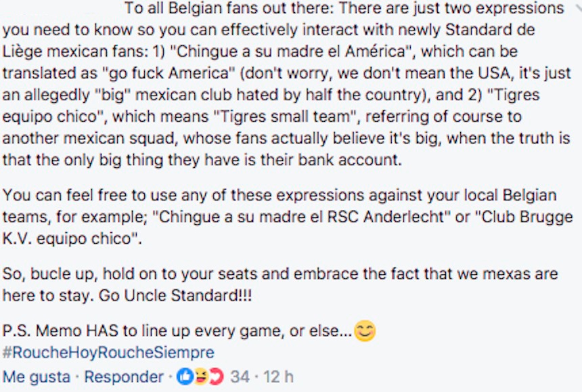
Task: Click 'Responder' to reply to the comment
Action: coord(123,376)
